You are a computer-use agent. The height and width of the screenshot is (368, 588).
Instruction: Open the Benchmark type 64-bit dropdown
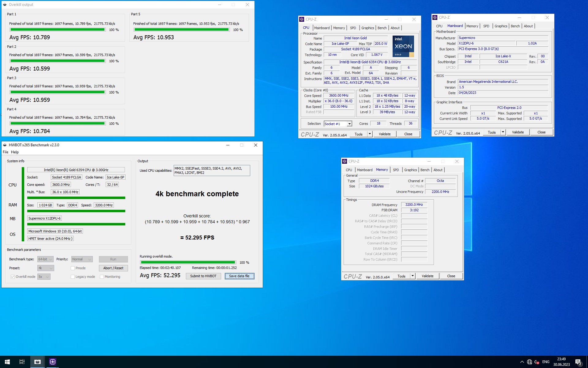(45, 259)
